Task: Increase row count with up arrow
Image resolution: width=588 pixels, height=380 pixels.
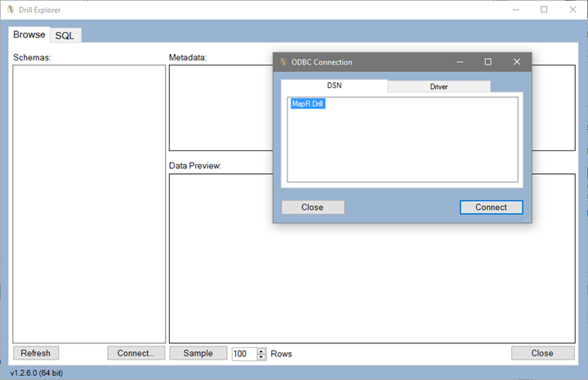Action: (261, 351)
